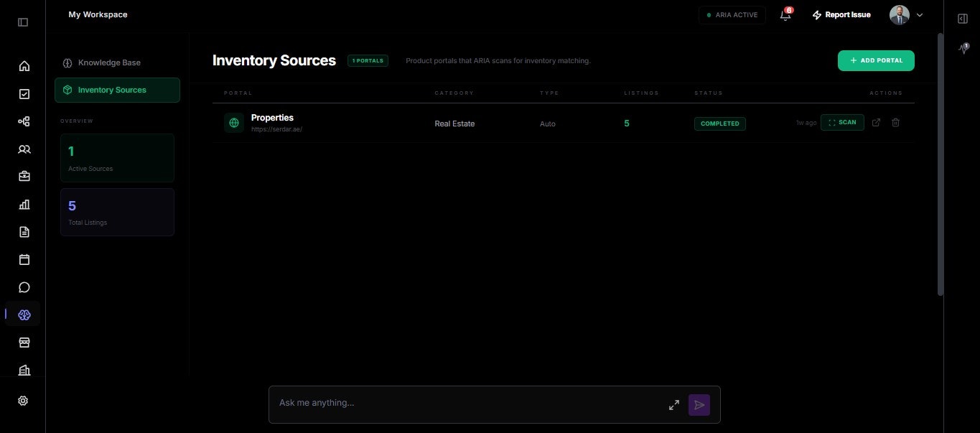This screenshot has width=980, height=433.
Task: Delete the Properties portal via trash icon
Action: point(895,122)
